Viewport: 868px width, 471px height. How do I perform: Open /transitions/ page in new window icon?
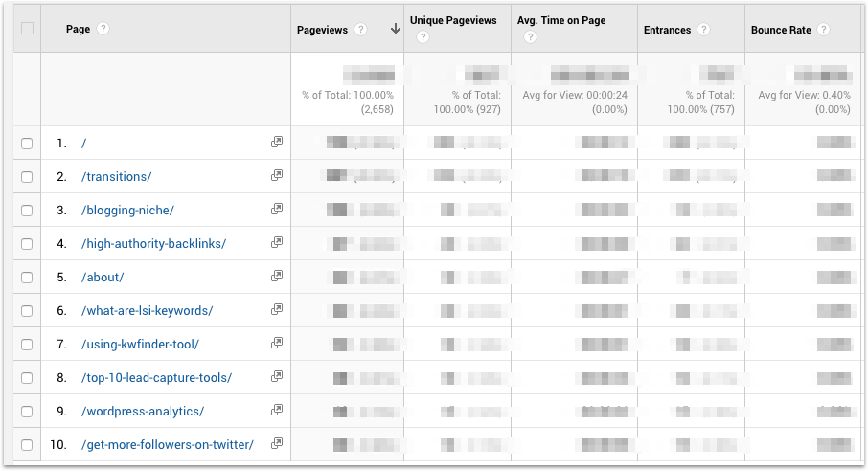click(277, 176)
